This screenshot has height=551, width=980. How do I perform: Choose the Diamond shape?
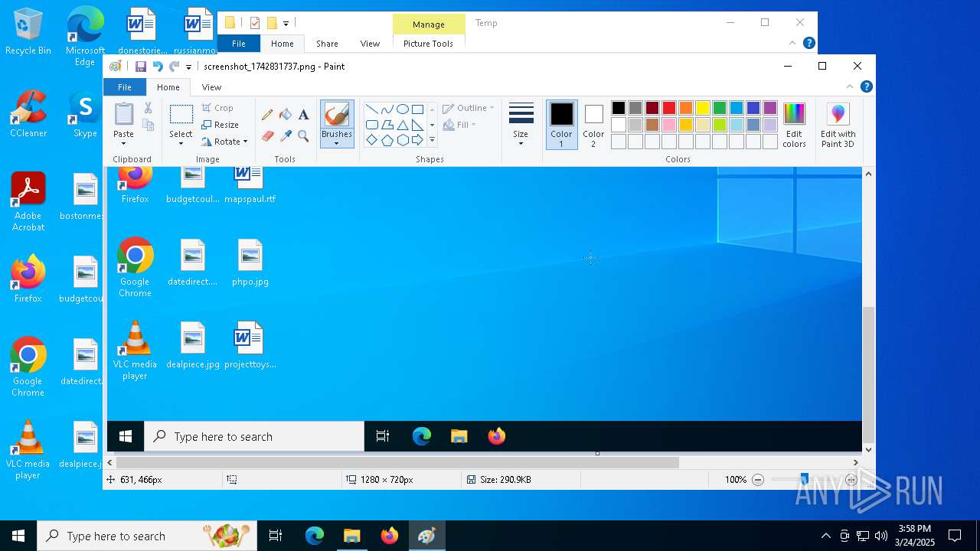371,140
